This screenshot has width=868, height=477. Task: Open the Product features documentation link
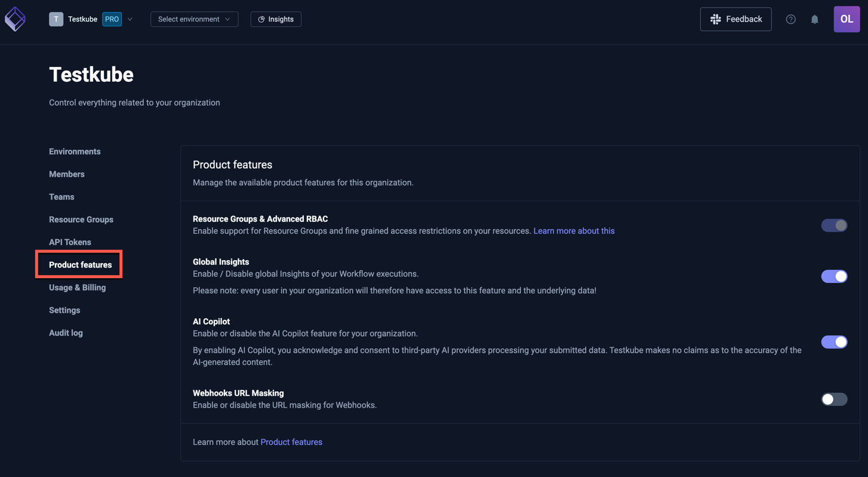pos(291,442)
